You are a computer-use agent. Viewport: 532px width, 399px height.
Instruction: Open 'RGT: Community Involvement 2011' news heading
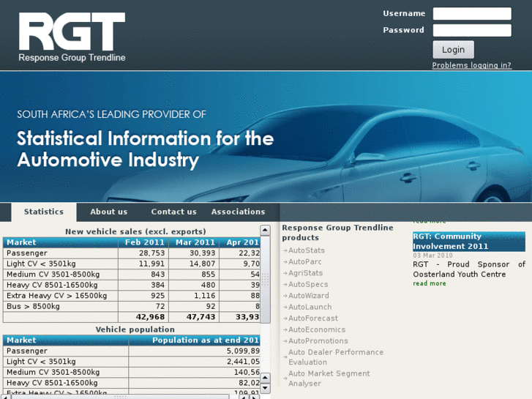(469, 242)
